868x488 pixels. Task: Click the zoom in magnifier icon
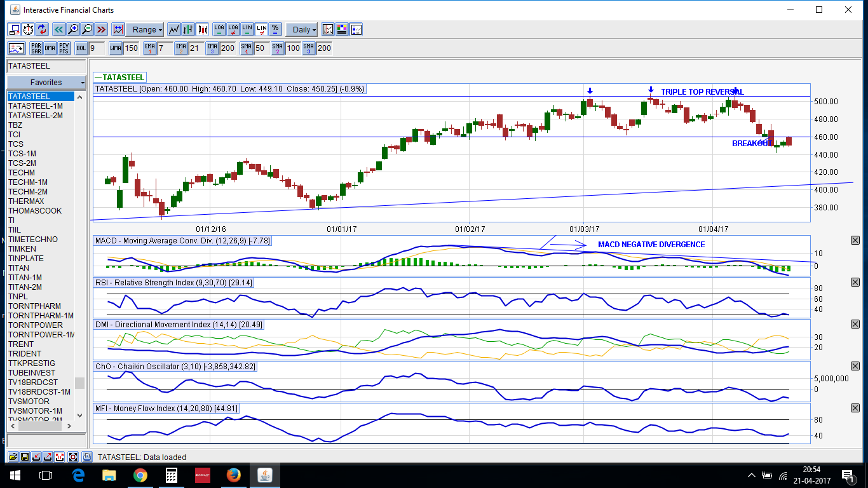[73, 30]
